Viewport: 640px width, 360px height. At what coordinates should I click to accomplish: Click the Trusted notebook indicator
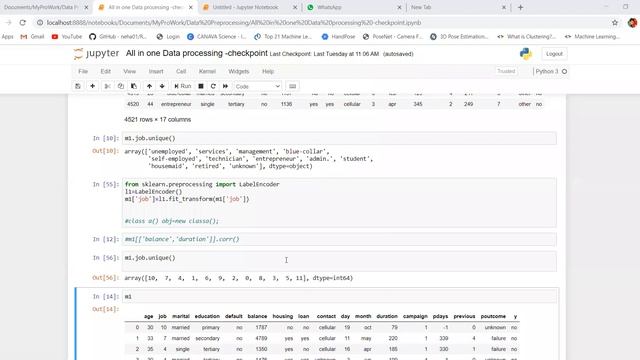(x=506, y=71)
